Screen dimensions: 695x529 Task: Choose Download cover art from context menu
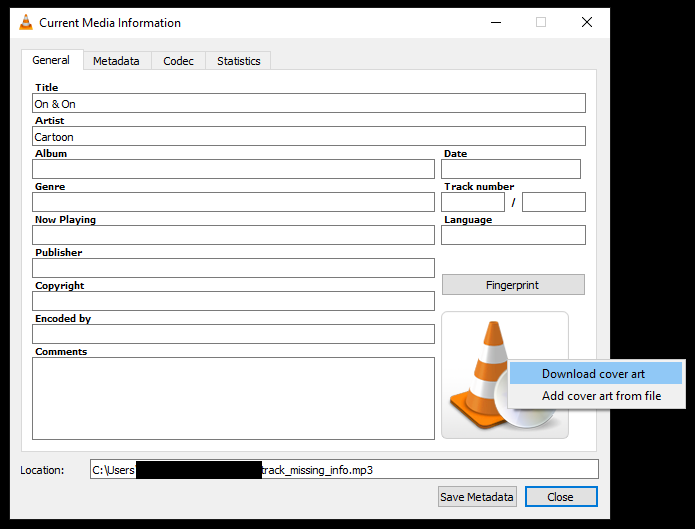594,374
